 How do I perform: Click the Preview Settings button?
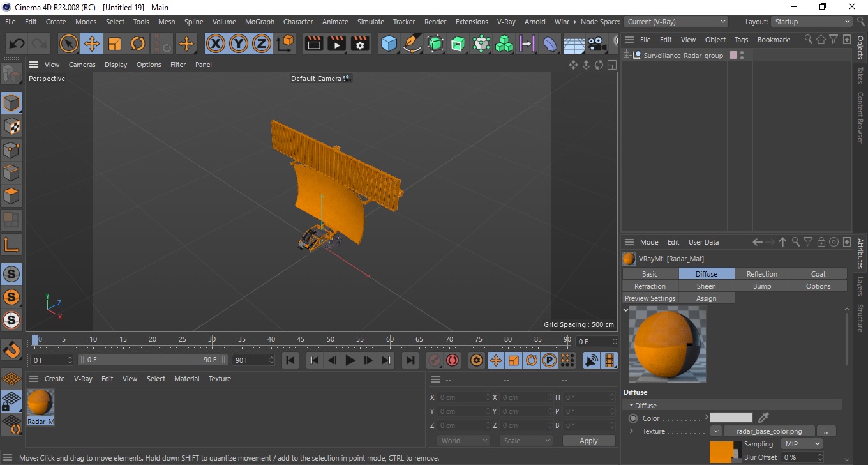point(650,298)
